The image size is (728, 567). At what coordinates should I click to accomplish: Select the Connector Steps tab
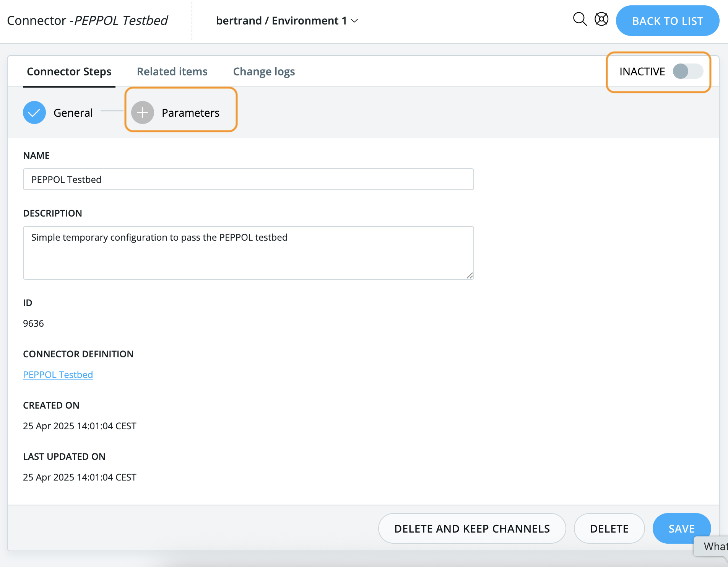point(69,72)
